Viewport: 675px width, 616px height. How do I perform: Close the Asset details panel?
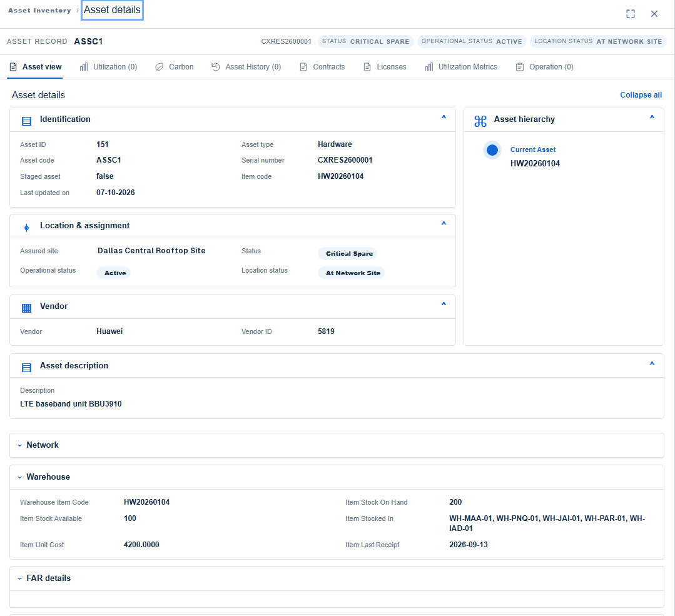click(654, 14)
